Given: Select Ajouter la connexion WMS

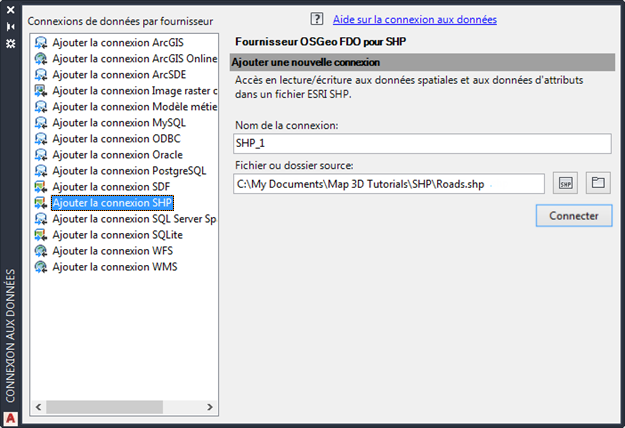Looking at the screenshot, I should tap(115, 267).
